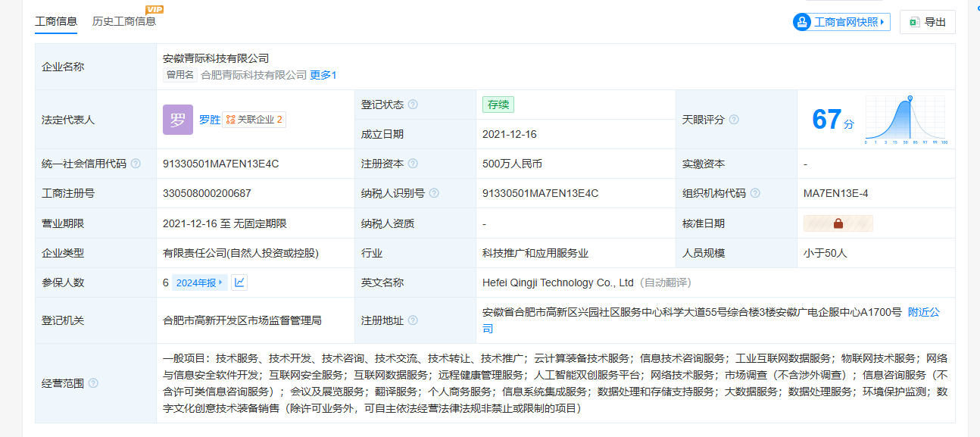Click the 天眼评分 distribution chart
This screenshot has width=980, height=437.
906,120
